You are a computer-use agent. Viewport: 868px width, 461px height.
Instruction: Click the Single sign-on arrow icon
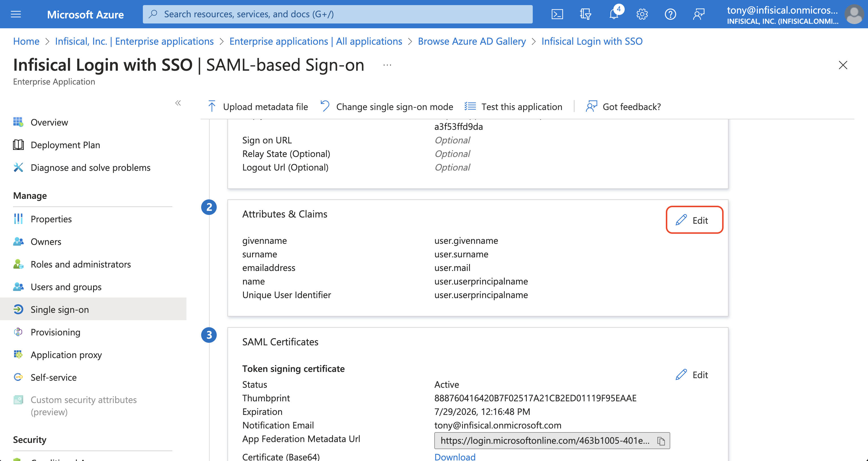coord(18,309)
